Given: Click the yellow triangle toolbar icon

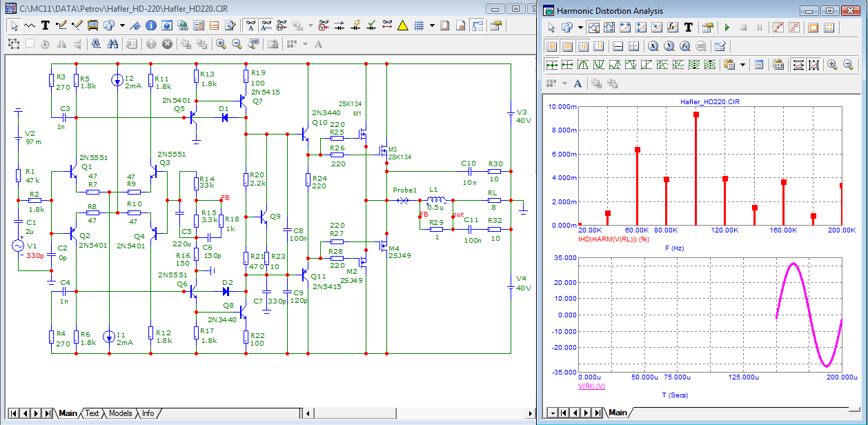Looking at the screenshot, I should click(402, 26).
